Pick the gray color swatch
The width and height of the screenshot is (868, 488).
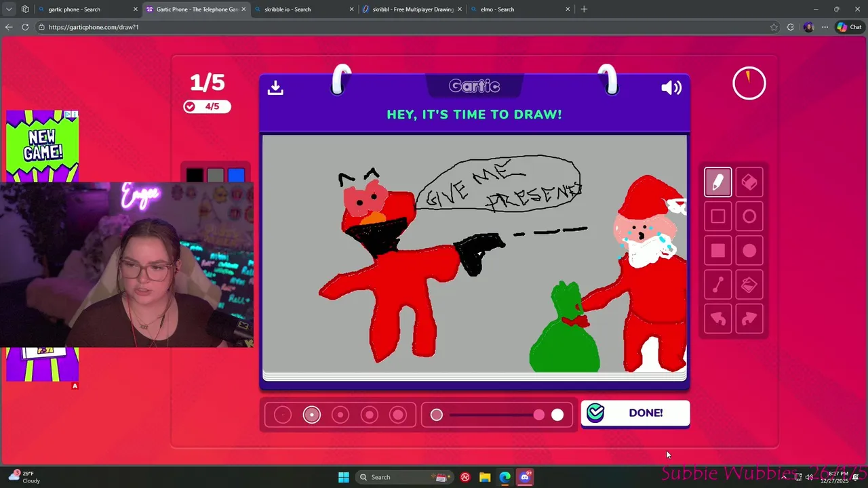point(216,176)
